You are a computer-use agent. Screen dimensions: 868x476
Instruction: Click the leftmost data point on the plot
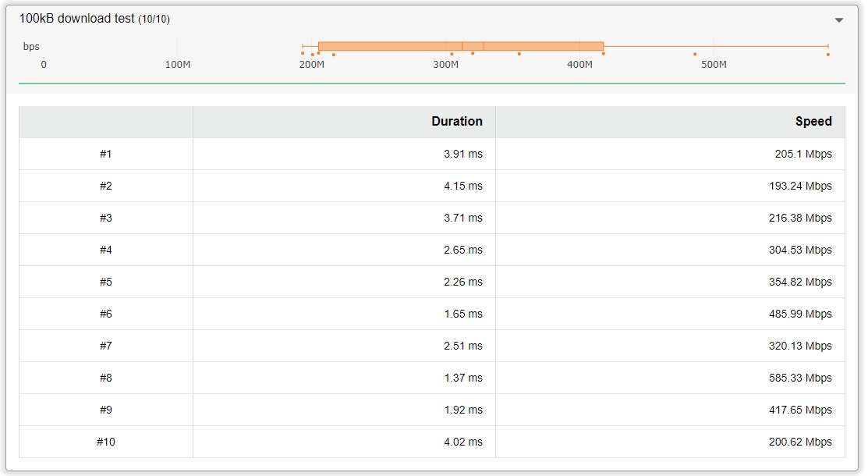[303, 53]
